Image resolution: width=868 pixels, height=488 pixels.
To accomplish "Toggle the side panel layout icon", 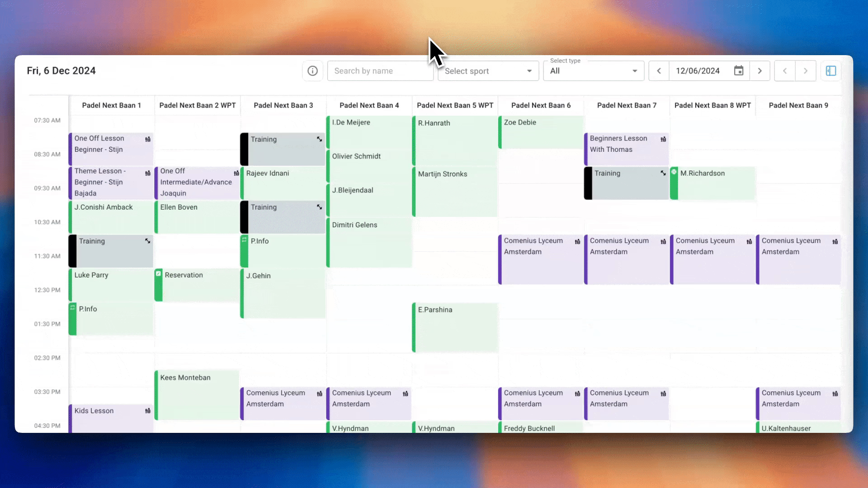I will pyautogui.click(x=831, y=71).
